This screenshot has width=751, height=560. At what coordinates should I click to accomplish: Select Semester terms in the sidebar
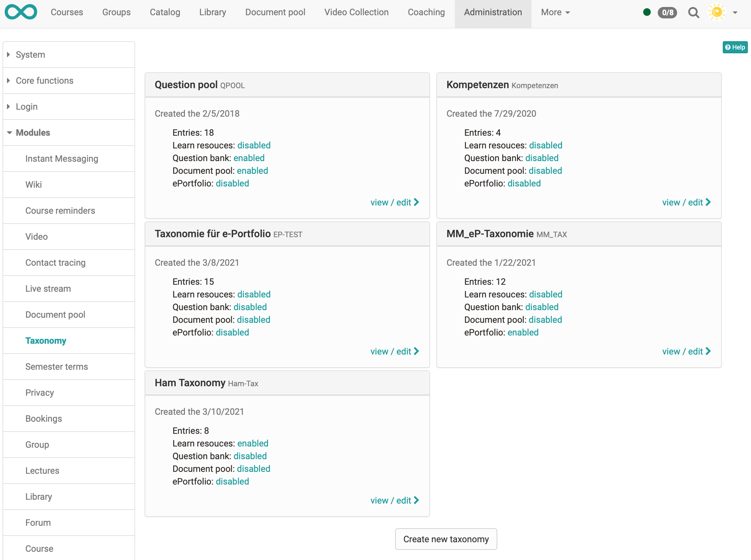tap(57, 367)
